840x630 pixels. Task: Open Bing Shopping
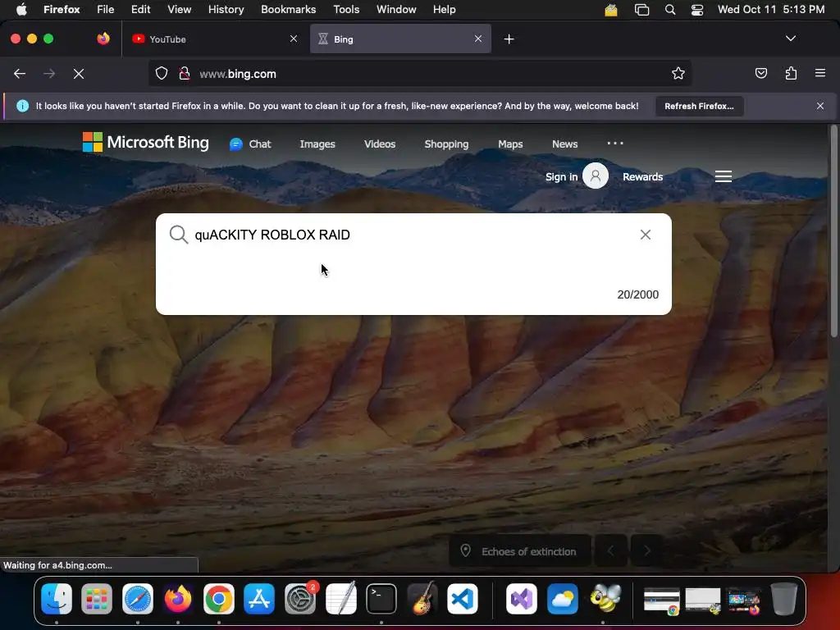click(446, 144)
